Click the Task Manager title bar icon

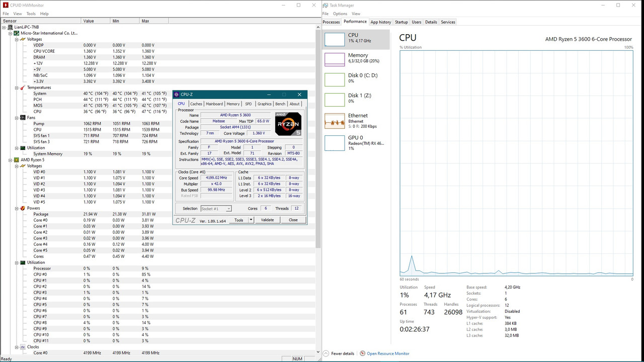coord(326,5)
